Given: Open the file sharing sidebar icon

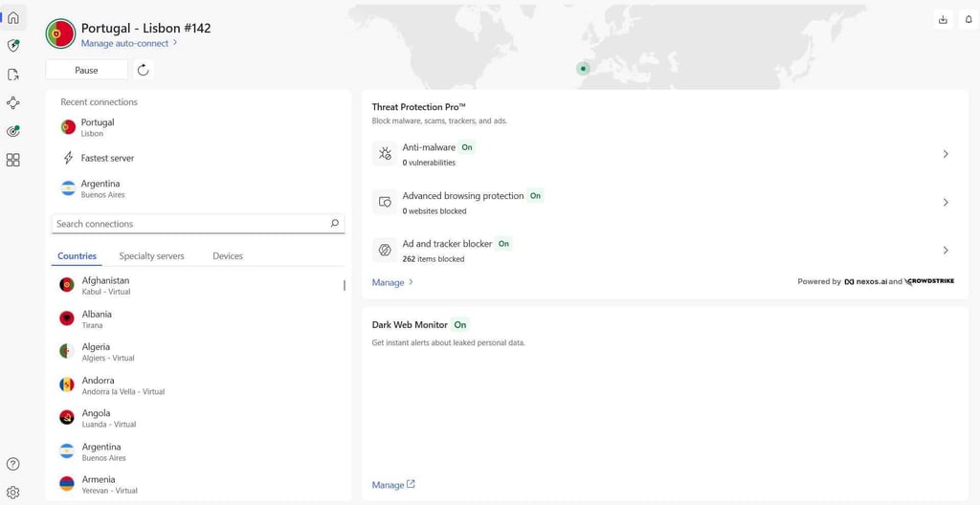Looking at the screenshot, I should pyautogui.click(x=13, y=75).
